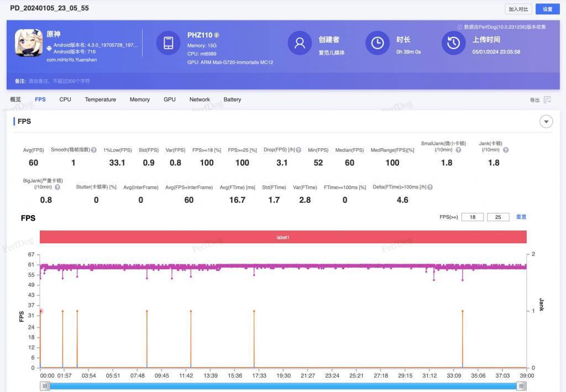Click help icon beside BigJank metric

[x=57, y=187]
